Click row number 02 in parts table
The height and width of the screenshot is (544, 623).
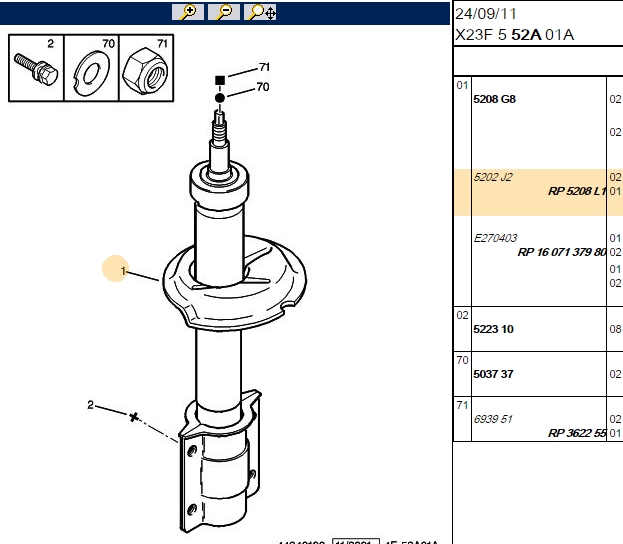(462, 315)
